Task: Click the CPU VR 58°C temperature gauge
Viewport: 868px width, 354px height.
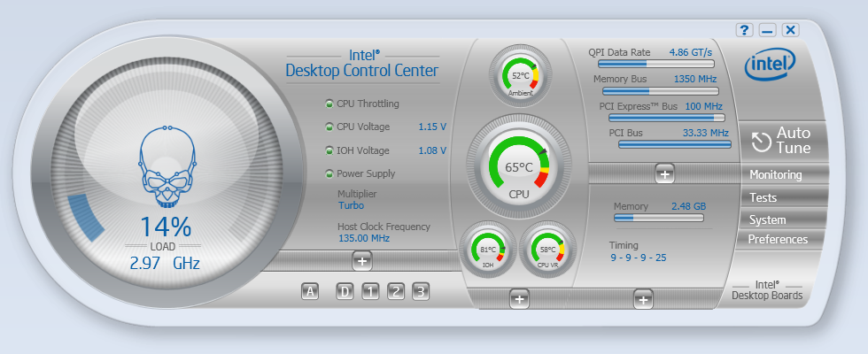Action: coord(547,250)
